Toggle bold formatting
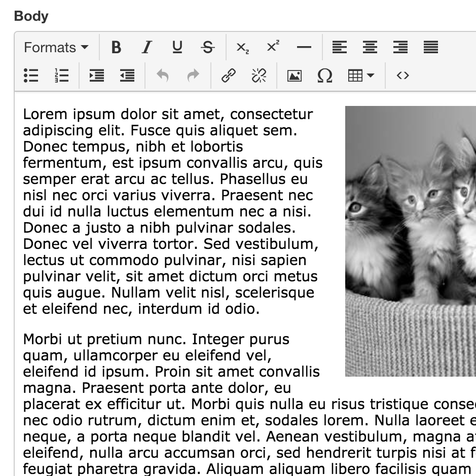 (116, 47)
